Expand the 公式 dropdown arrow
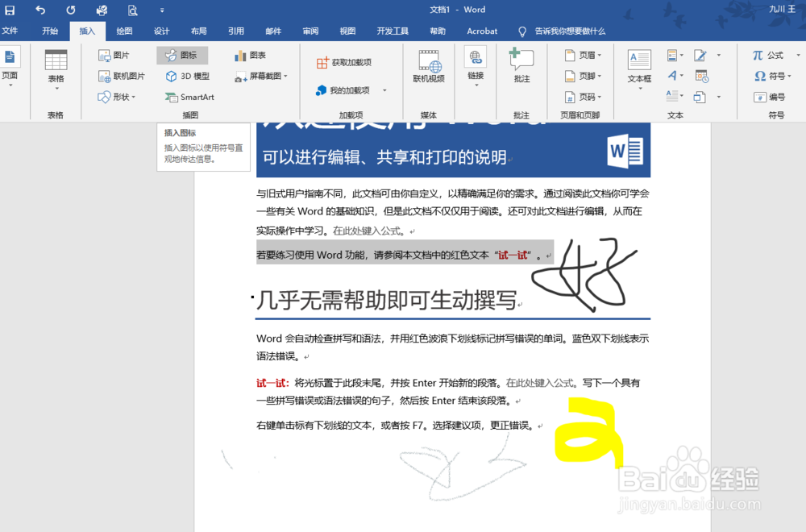This screenshot has height=532, width=806. click(x=798, y=55)
